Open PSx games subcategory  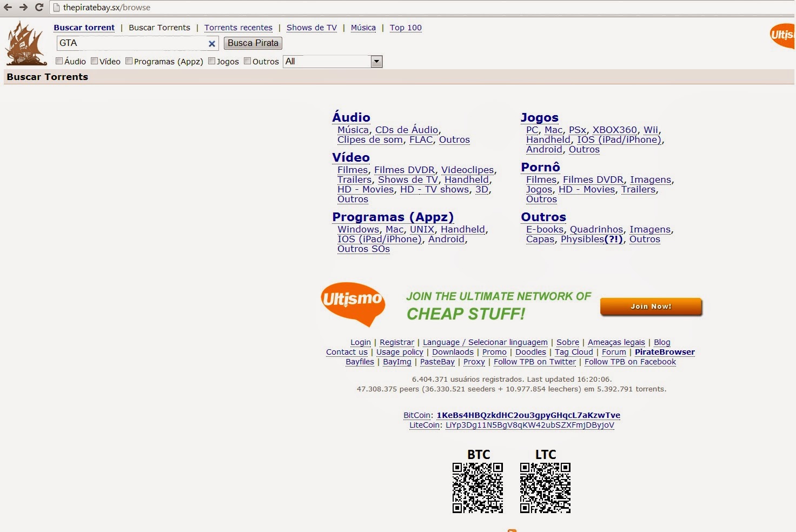pyautogui.click(x=578, y=130)
